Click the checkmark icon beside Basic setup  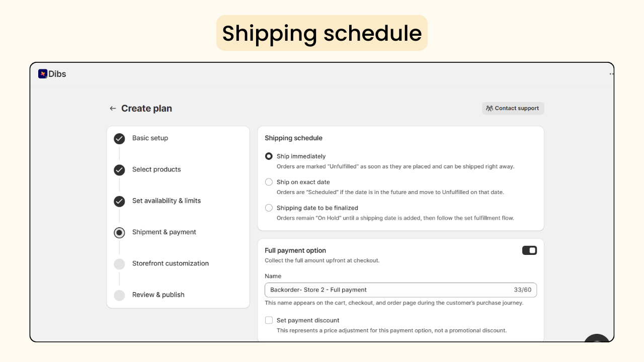coord(119,139)
